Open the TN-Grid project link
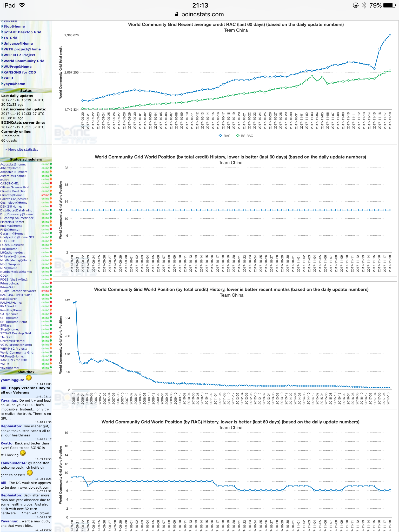Screen dimensions: 399x532 (10, 38)
